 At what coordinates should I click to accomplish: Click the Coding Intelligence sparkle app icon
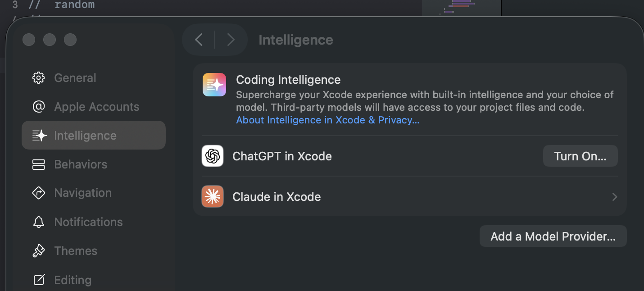tap(214, 85)
